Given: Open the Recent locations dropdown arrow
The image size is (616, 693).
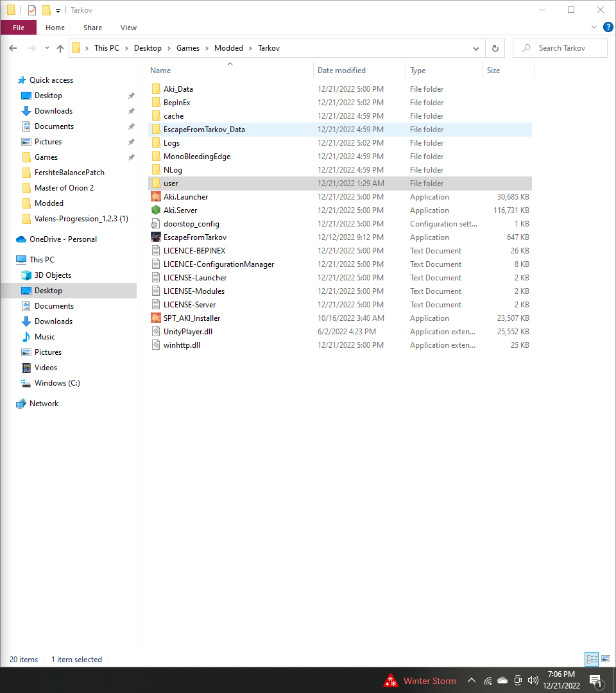Looking at the screenshot, I should [47, 48].
